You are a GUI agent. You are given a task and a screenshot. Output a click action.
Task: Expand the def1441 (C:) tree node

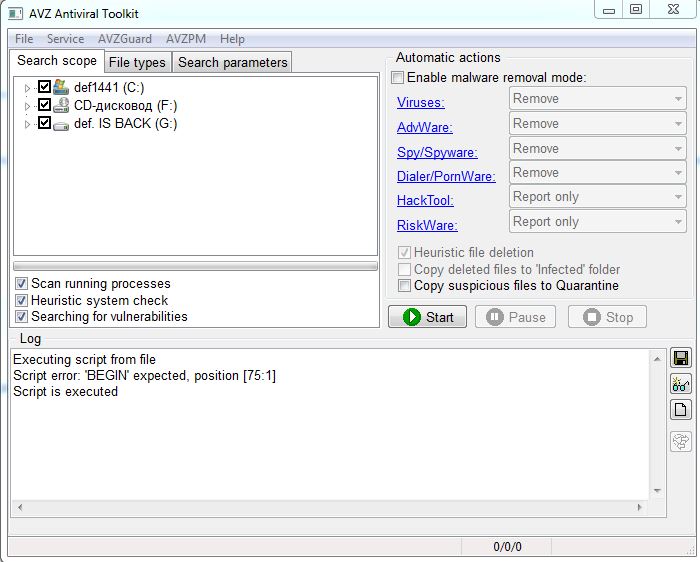[27, 88]
